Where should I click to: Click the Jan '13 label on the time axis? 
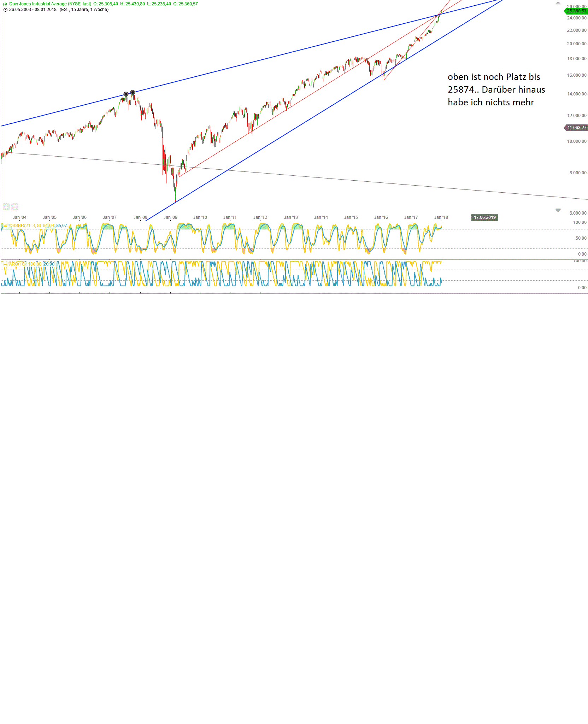[x=291, y=217]
